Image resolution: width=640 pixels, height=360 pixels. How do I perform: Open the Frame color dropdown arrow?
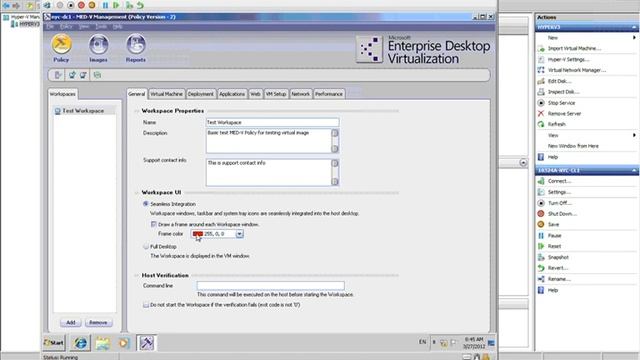pos(240,234)
